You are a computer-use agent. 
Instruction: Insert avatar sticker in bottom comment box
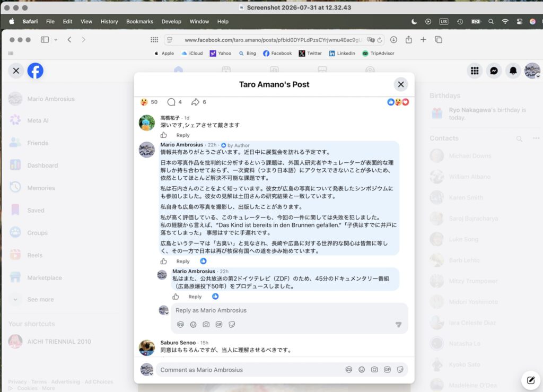[x=349, y=370]
